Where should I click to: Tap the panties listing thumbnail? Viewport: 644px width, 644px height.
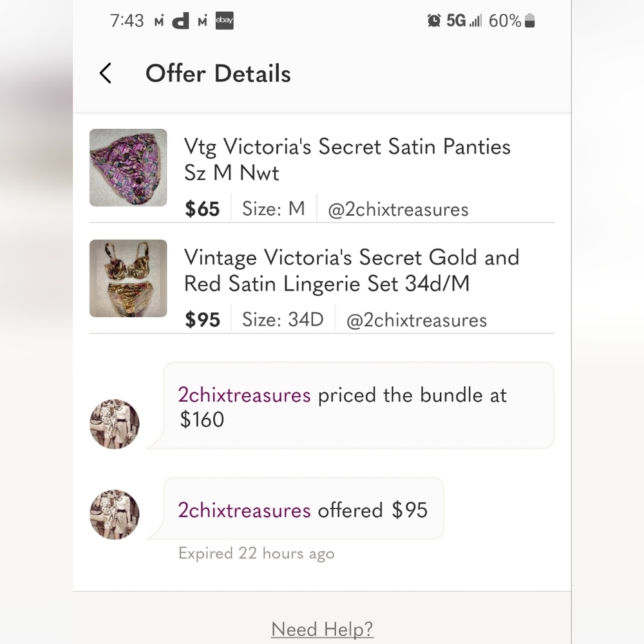point(128,167)
